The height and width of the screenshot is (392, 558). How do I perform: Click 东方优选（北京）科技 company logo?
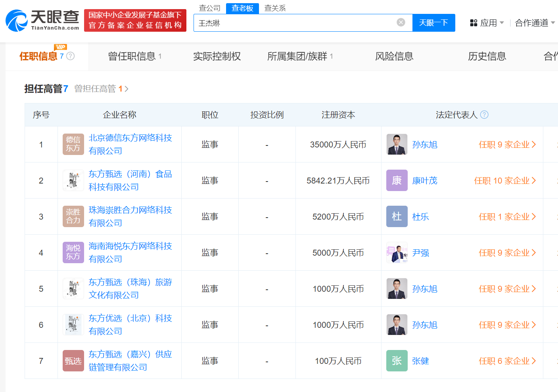(73, 325)
